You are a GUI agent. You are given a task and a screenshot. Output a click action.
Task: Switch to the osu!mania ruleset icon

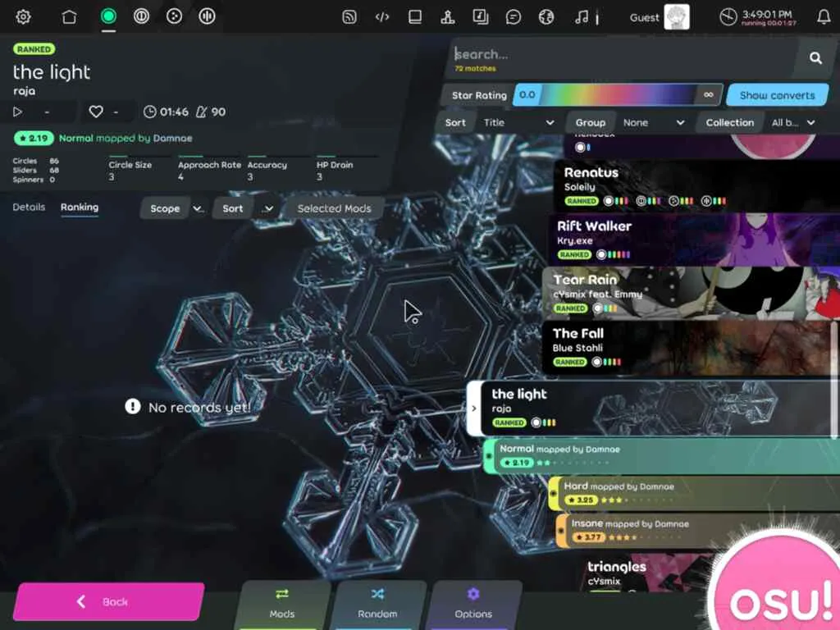point(207,16)
